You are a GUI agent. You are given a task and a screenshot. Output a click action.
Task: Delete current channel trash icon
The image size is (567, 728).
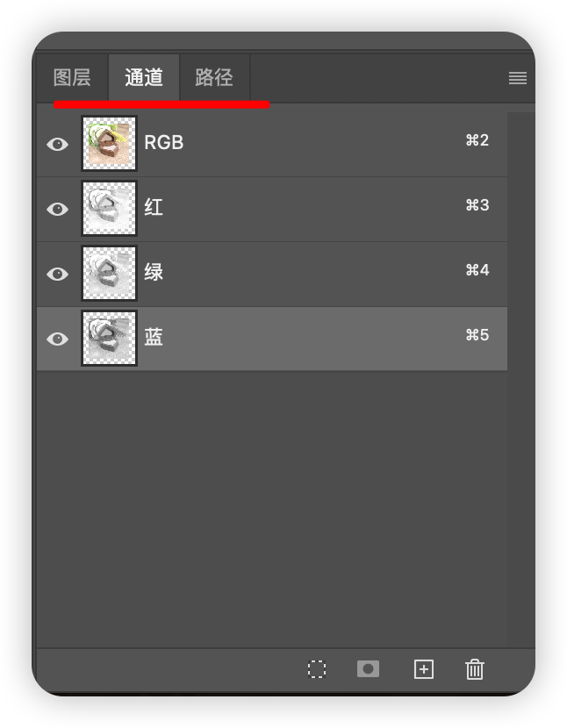[475, 669]
